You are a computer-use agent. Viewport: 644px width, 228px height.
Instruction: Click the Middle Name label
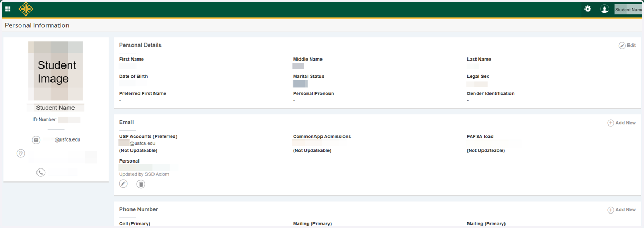(x=308, y=60)
